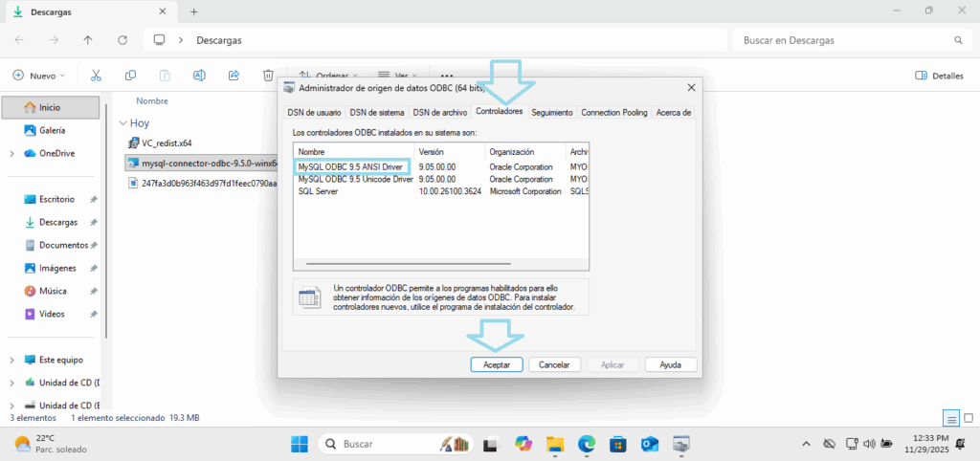Open Microsoft Store from the taskbar

pos(618,444)
